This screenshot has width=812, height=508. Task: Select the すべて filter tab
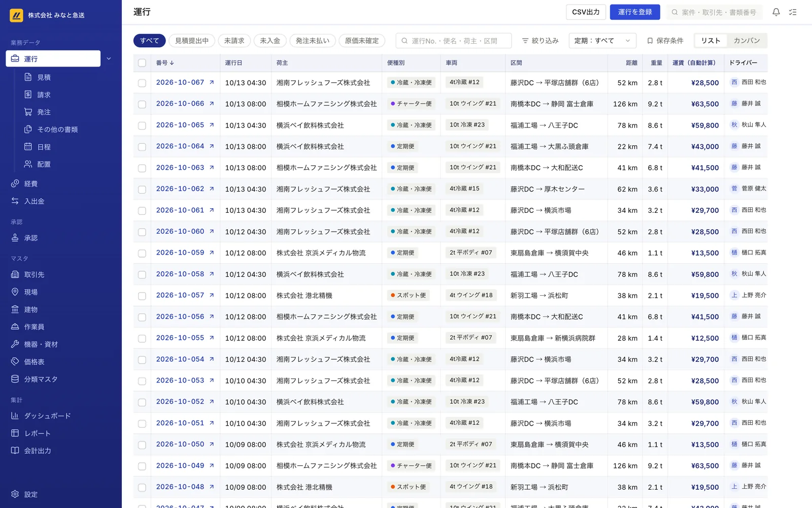(x=149, y=41)
